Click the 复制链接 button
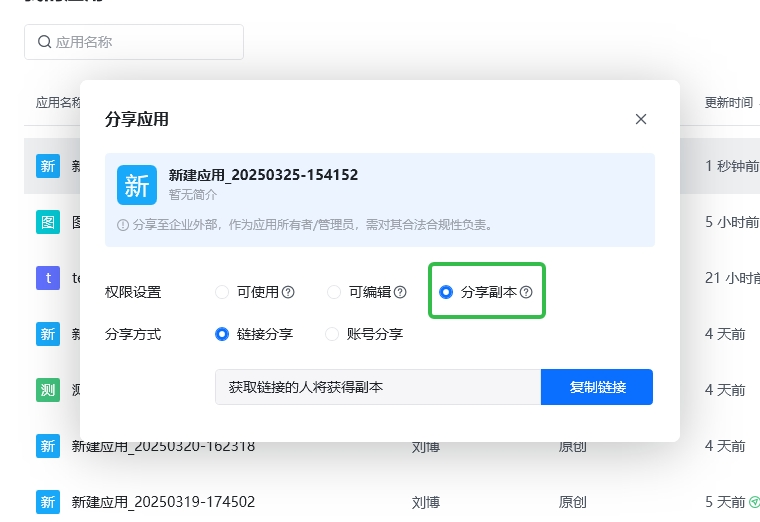Image resolution: width=760 pixels, height=522 pixels. (597, 387)
